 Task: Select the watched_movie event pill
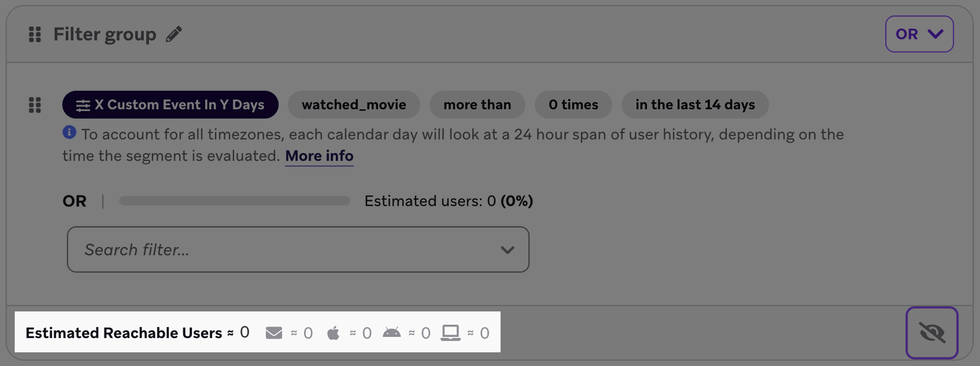(353, 104)
